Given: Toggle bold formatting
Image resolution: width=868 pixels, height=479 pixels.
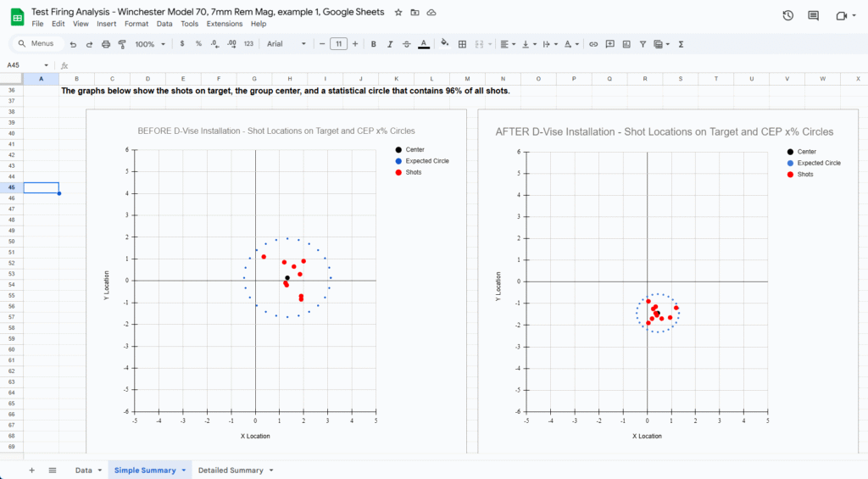Looking at the screenshot, I should 374,44.
